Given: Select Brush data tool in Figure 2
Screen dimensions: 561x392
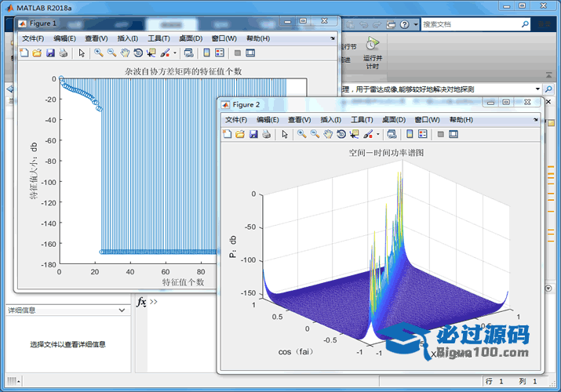Looking at the screenshot, I should [368, 134].
